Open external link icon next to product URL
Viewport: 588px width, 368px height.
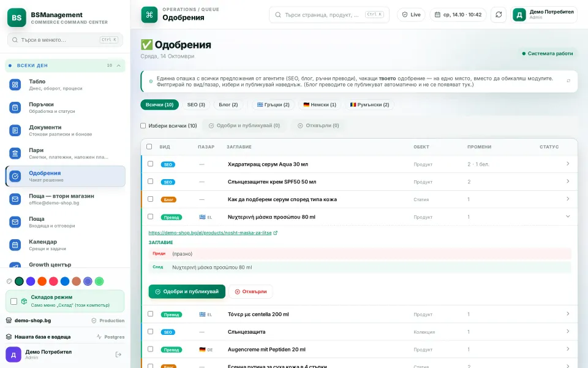[275, 233]
